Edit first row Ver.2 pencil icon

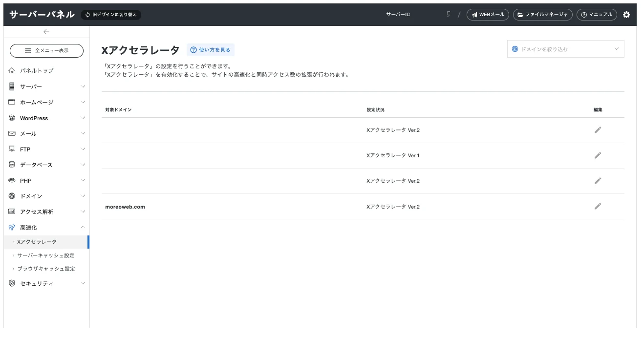tap(598, 130)
